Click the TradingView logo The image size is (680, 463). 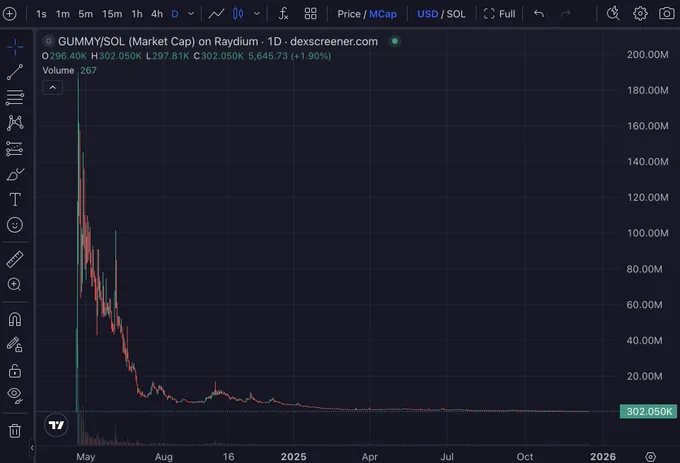[x=56, y=425]
